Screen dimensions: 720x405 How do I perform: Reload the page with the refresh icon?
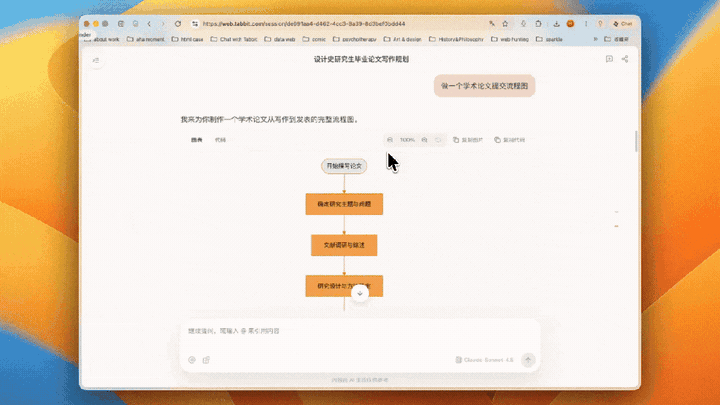point(178,24)
